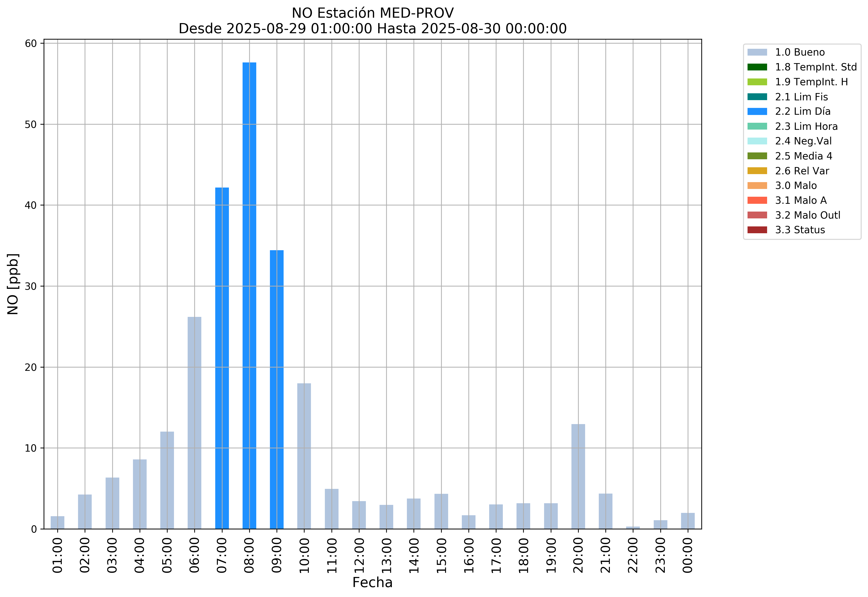Click the chart title NO Estación MED-PROV
This screenshot has height=597, width=868.
[x=372, y=13]
